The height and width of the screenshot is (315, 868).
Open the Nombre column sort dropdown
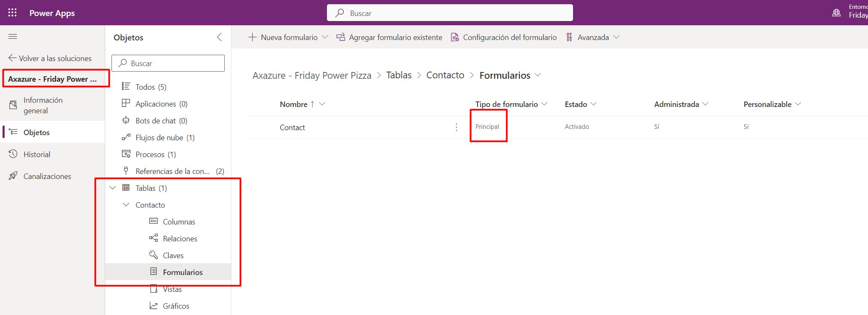tap(322, 104)
